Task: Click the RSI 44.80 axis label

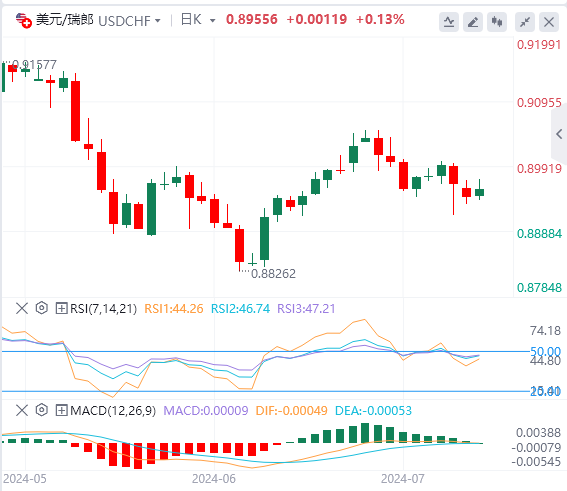Action: tap(545, 361)
